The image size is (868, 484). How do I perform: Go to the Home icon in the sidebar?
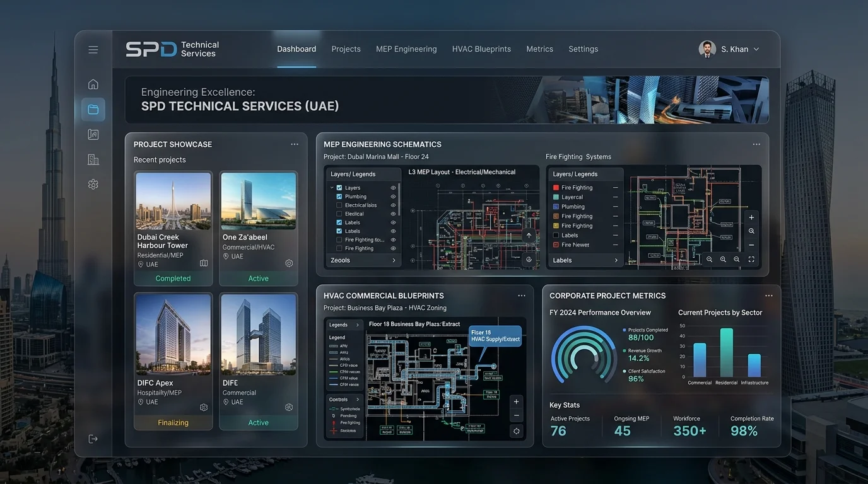pos(93,84)
